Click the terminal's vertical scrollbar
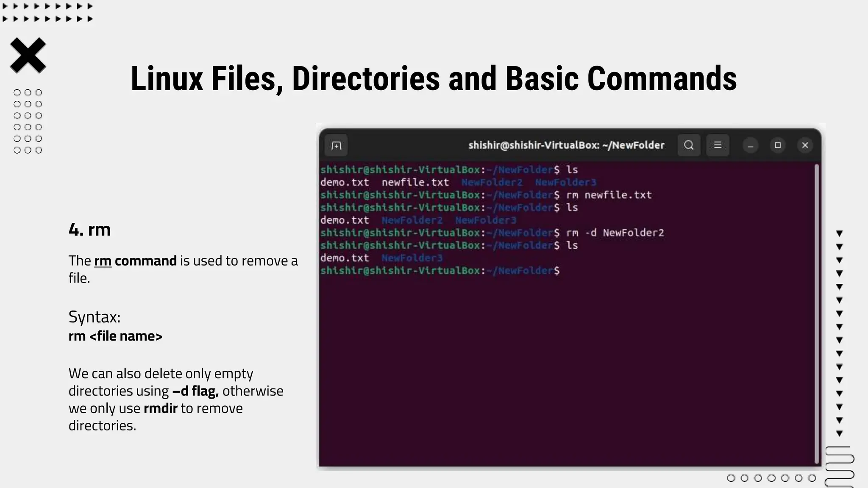The image size is (868, 488). [817, 313]
